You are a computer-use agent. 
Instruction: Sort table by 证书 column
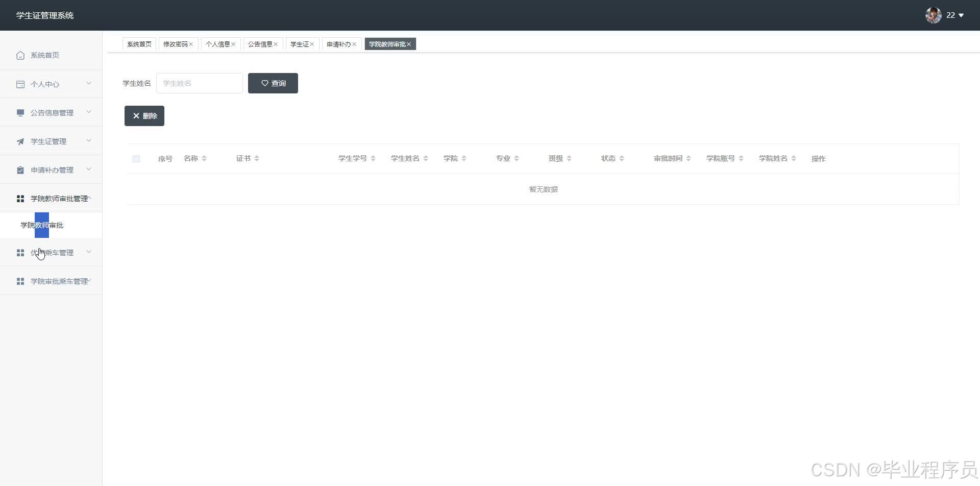click(257, 159)
